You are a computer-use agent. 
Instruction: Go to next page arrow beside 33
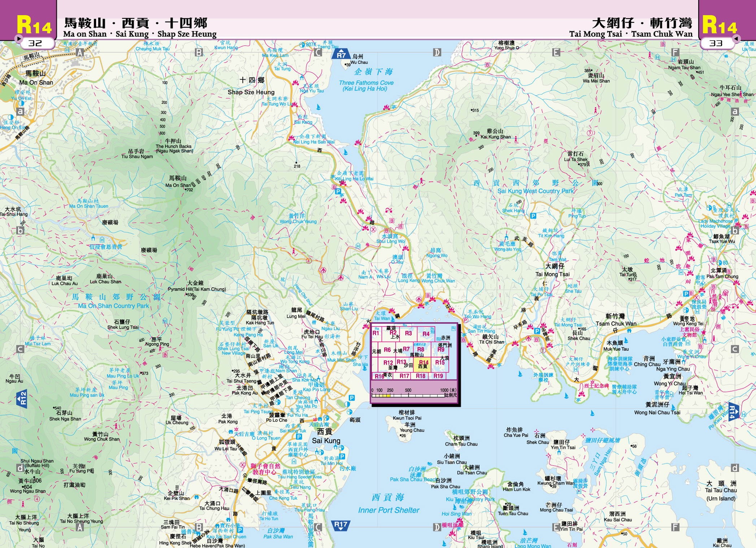(x=736, y=38)
